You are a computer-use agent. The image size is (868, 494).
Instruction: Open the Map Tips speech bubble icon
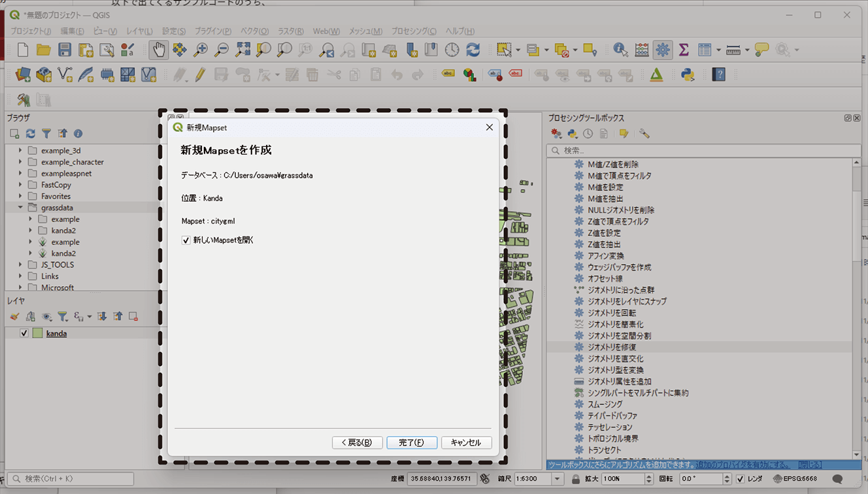coord(761,50)
